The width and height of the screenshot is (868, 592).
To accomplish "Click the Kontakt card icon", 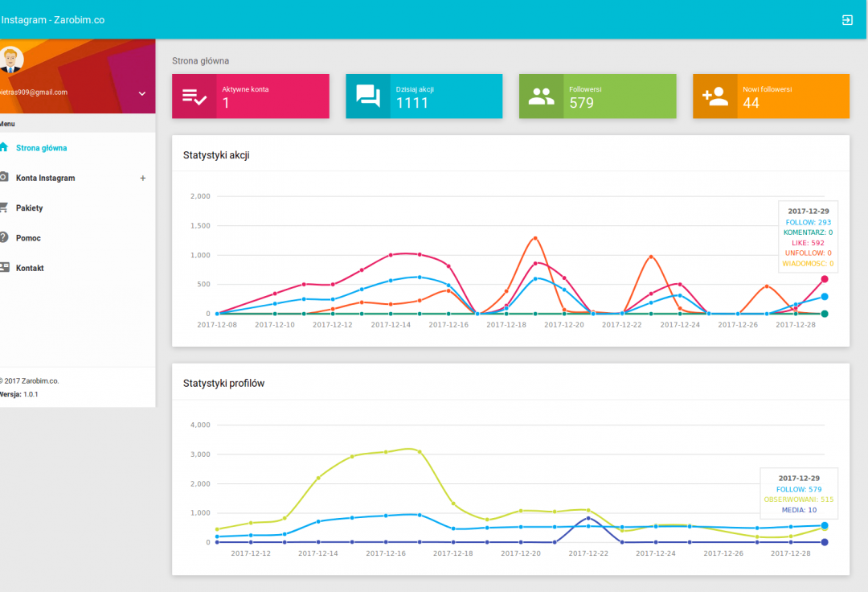I will (x=4, y=267).
